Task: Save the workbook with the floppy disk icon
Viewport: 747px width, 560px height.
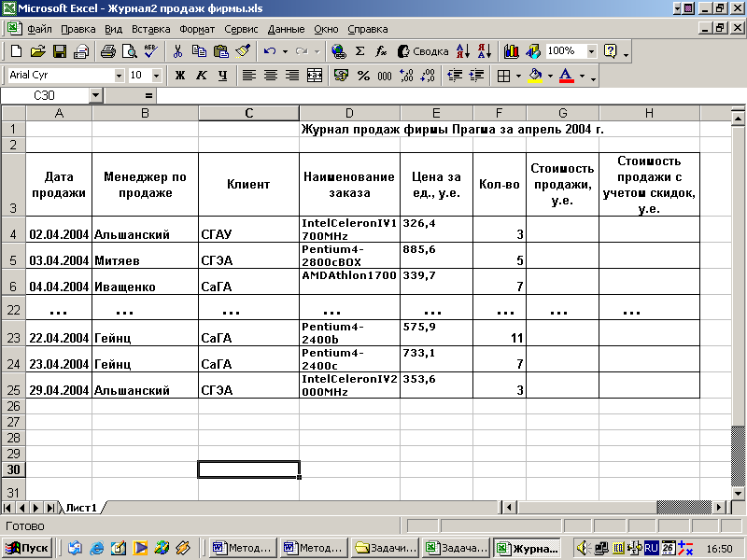Action: 60,51
